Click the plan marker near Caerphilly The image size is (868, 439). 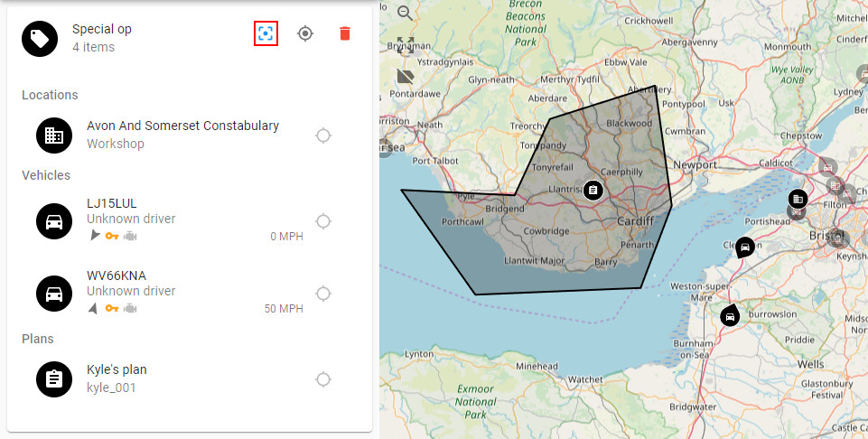click(593, 189)
